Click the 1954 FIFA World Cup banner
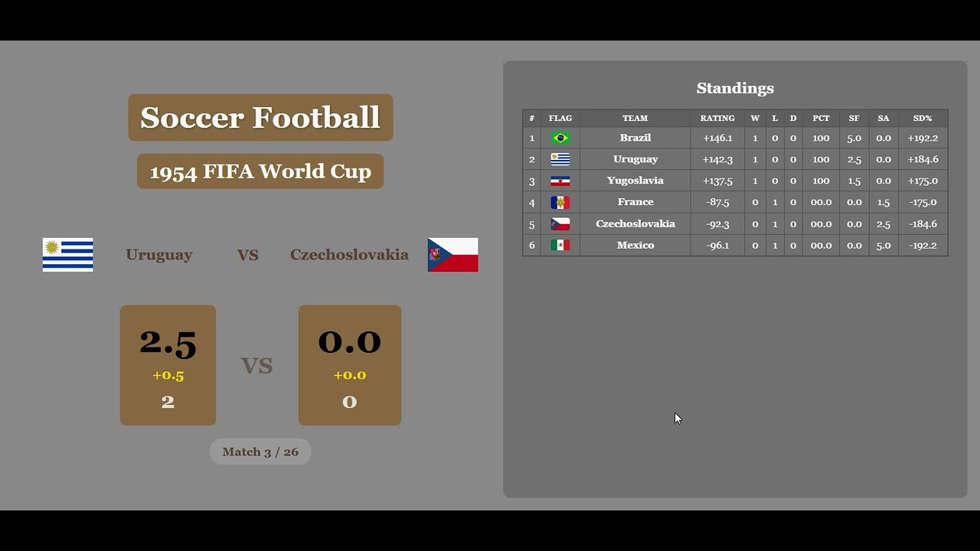 pyautogui.click(x=260, y=171)
